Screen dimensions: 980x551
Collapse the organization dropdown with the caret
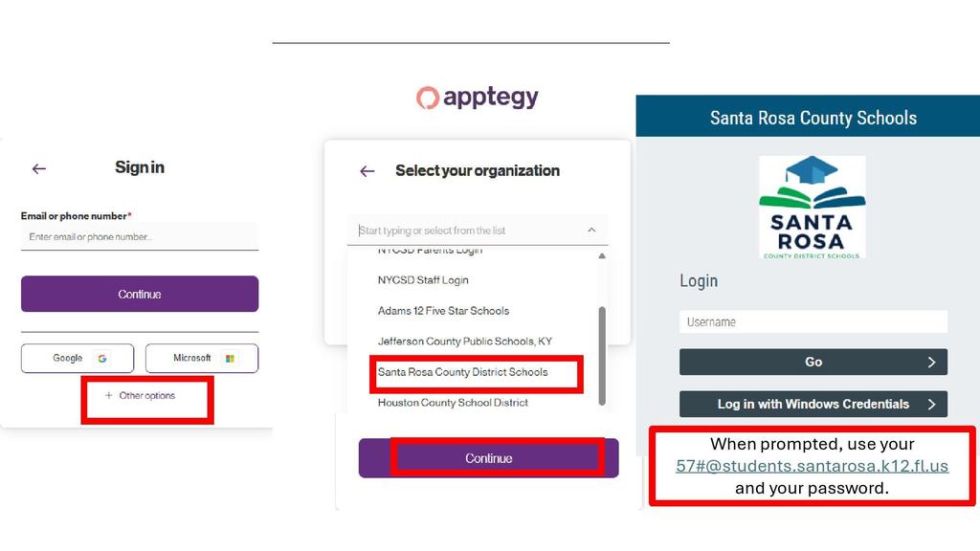click(x=591, y=231)
